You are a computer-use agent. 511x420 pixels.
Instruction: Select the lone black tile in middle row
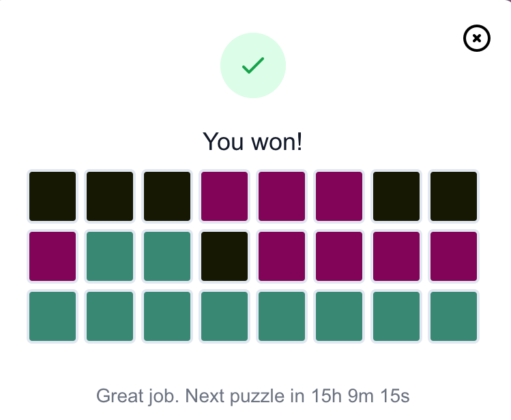[224, 256]
